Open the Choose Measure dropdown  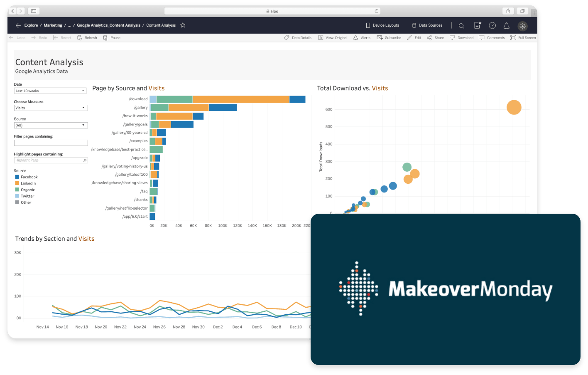[50, 108]
